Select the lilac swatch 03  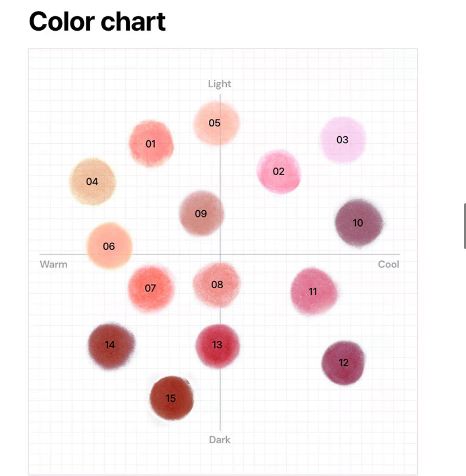coord(343,140)
